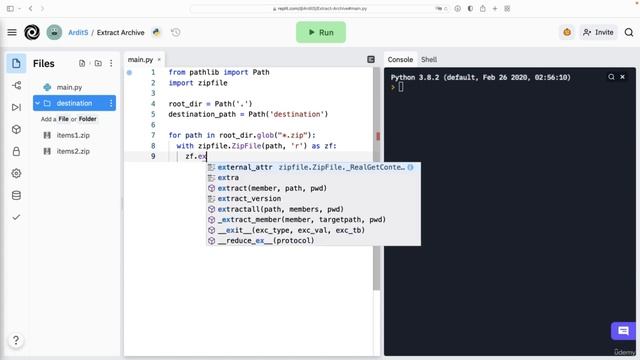This screenshot has width=640, height=360.
Task: Select the destination folder row
Action: click(74, 103)
